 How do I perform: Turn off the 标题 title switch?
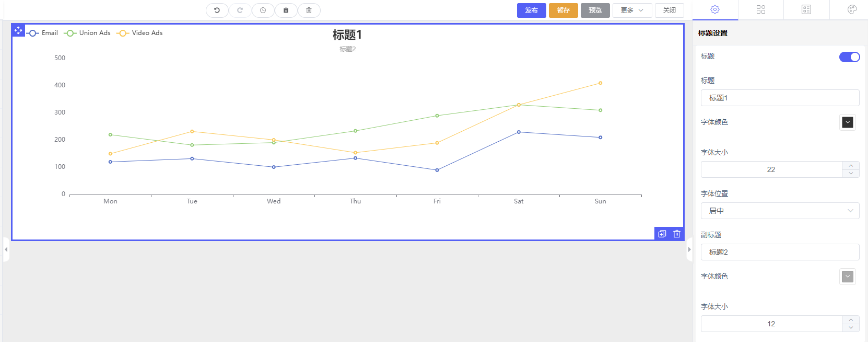849,57
